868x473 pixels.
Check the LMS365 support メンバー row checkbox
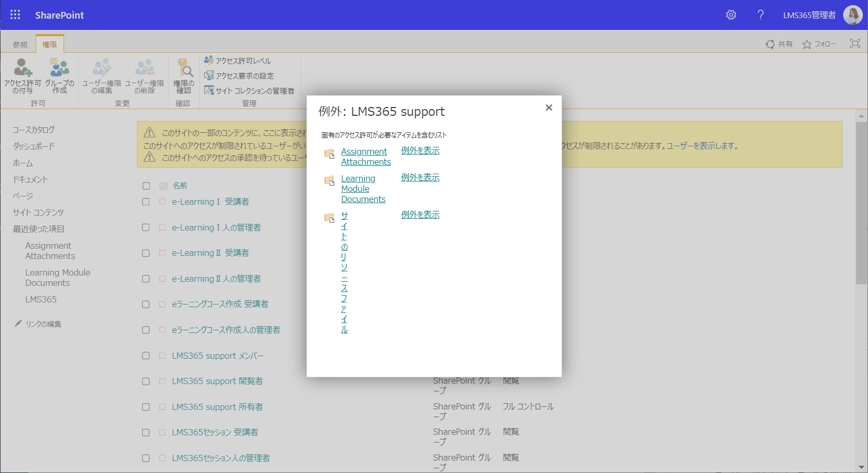click(x=146, y=356)
